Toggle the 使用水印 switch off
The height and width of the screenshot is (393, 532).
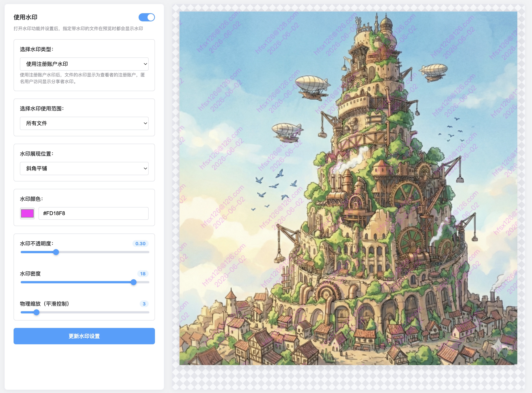pyautogui.click(x=147, y=17)
